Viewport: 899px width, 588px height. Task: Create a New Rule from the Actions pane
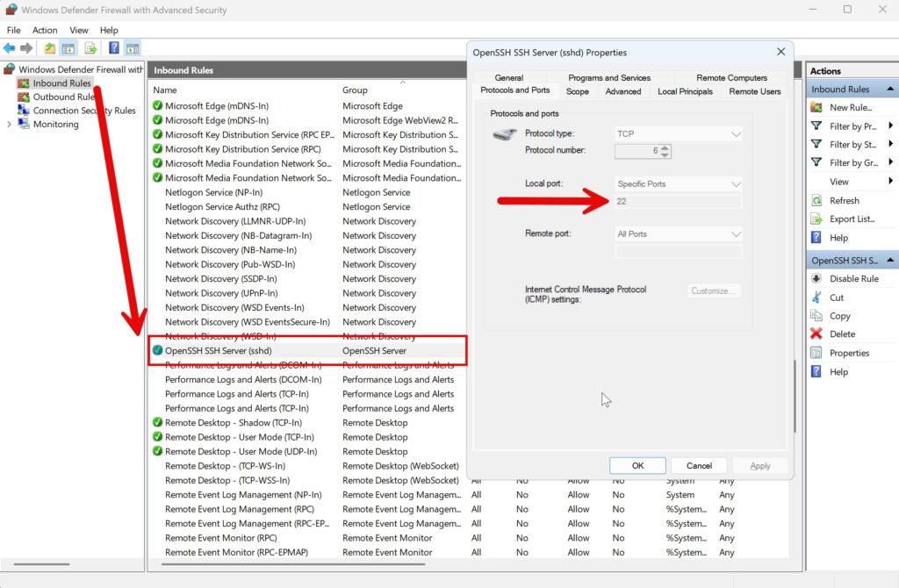[845, 107]
